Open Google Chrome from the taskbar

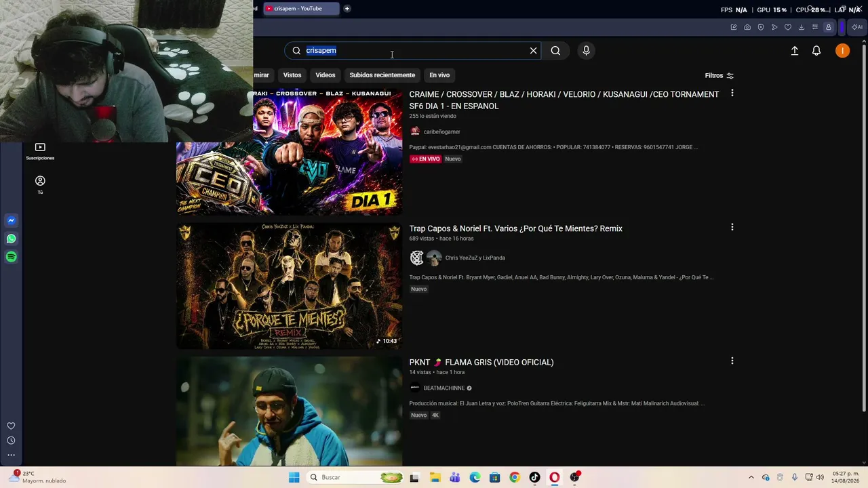[x=515, y=477]
